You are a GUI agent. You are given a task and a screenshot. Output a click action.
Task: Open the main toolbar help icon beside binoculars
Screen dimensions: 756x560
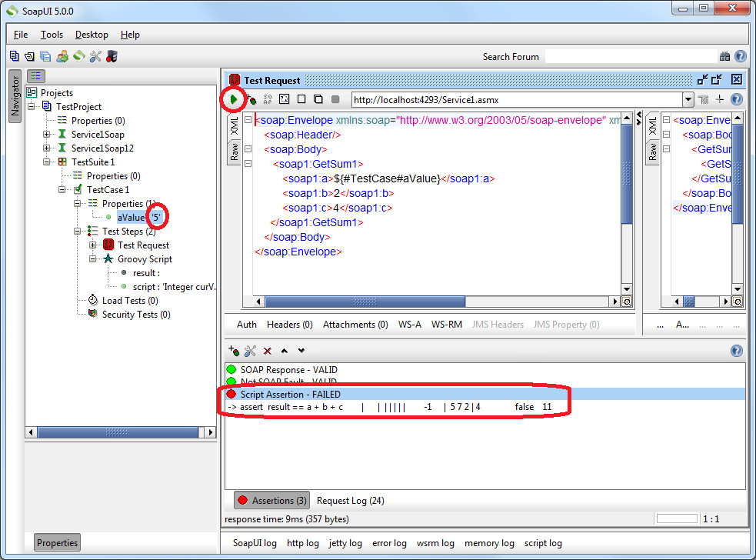coord(741,56)
